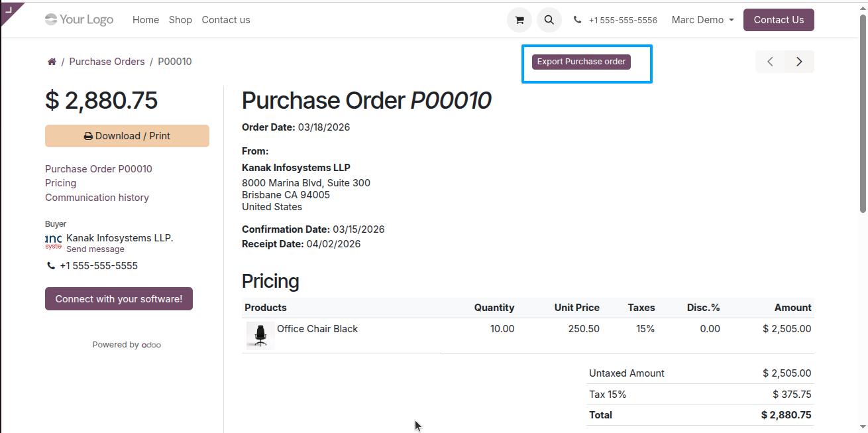The width and height of the screenshot is (868, 433).
Task: Click the Receipt Date 04/02/2026 text
Action: click(x=301, y=244)
